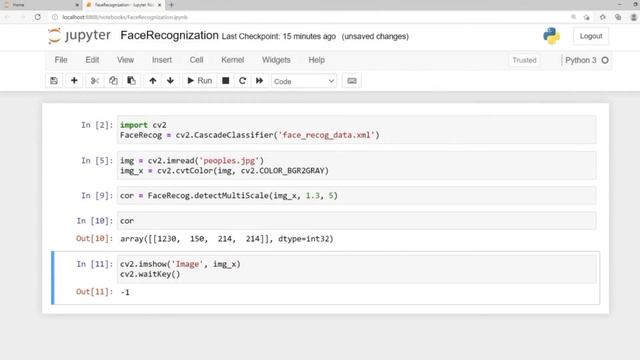Viewport: 640px width, 360px height.
Task: Click into the In [10] cor cell
Action: click(356, 221)
